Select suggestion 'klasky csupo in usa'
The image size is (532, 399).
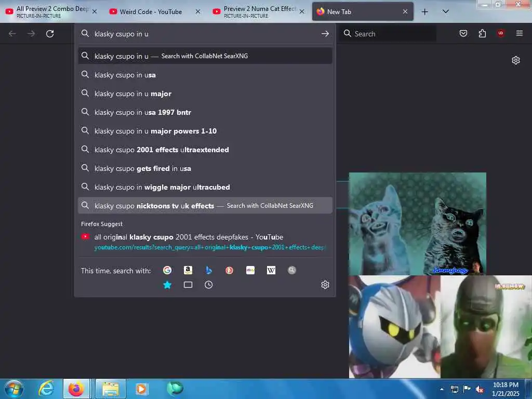(x=205, y=75)
